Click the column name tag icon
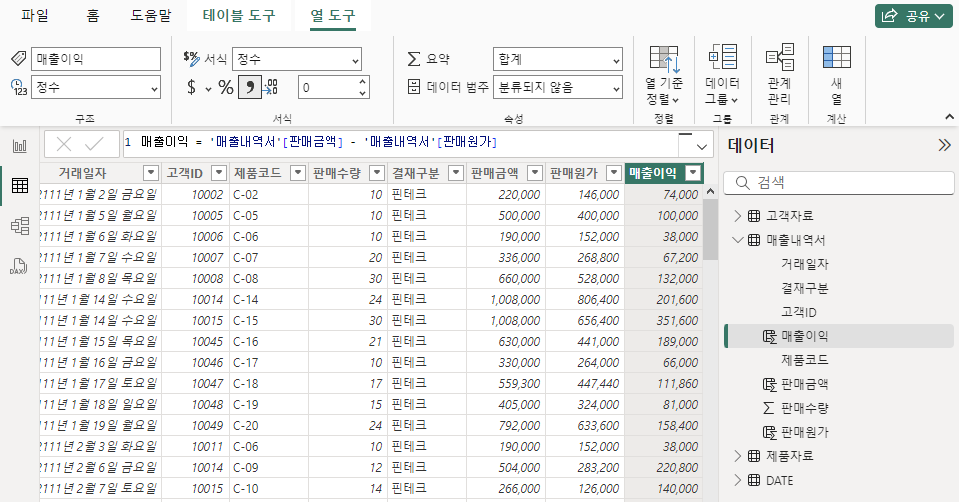Screen dimensions: 959x502 [18, 59]
